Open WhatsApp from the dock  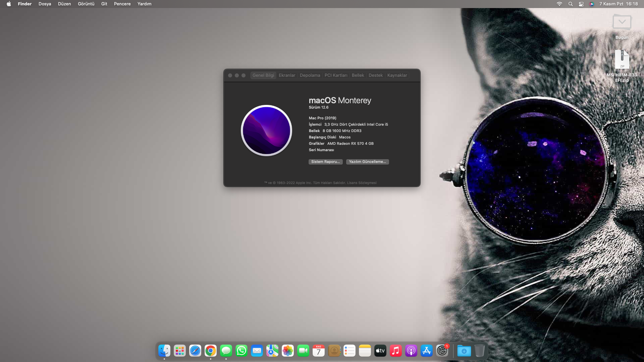(x=241, y=351)
